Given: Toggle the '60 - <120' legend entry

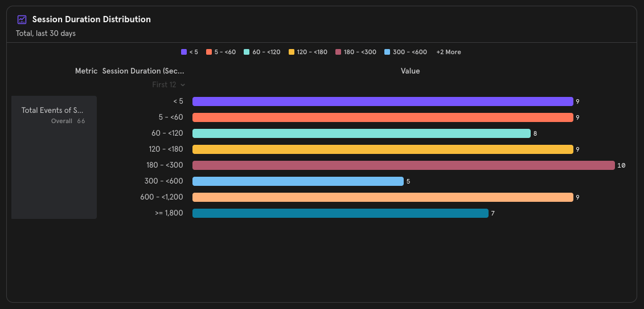Looking at the screenshot, I should [262, 52].
